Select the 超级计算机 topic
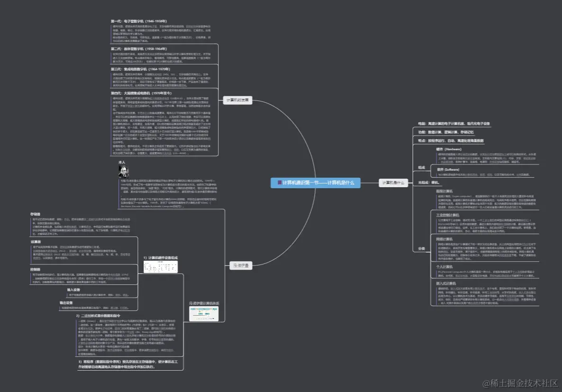 pos(444,191)
